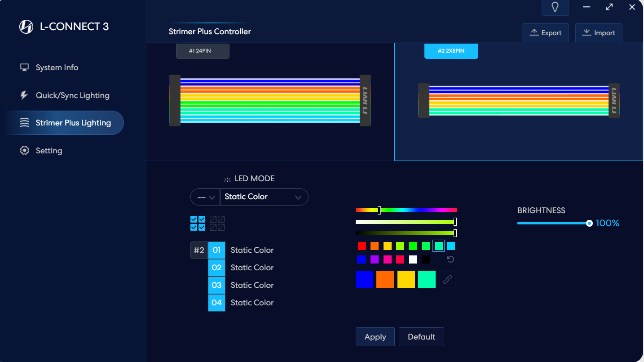Viewport: 644px width, 362px height.
Task: Click the white-to-green saturation slider
Action: pos(406,222)
